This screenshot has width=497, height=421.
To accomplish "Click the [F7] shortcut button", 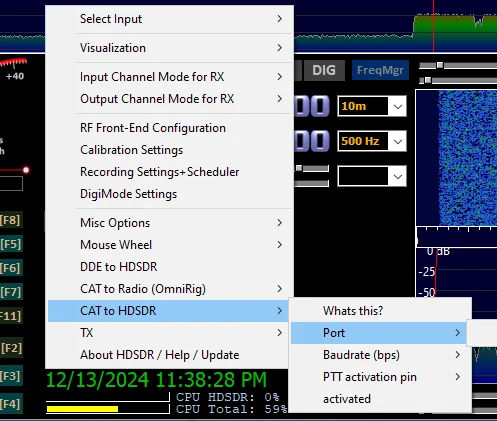I will pyautogui.click(x=11, y=292).
